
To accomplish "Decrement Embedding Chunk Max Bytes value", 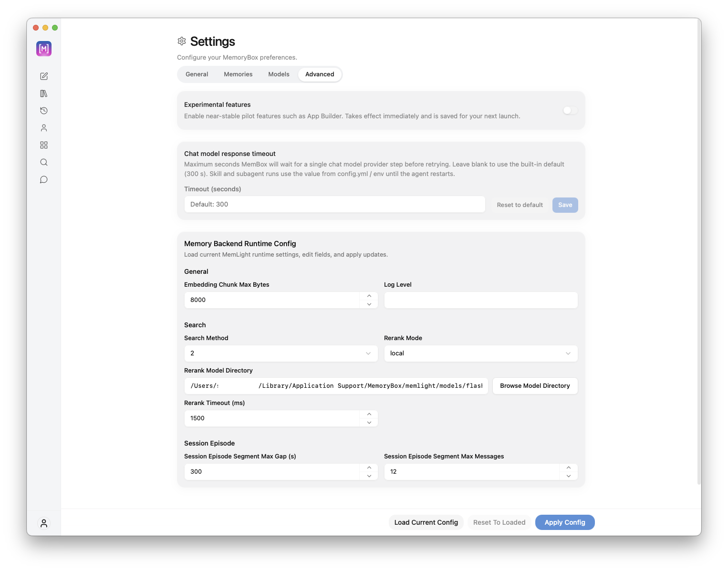I will point(369,304).
